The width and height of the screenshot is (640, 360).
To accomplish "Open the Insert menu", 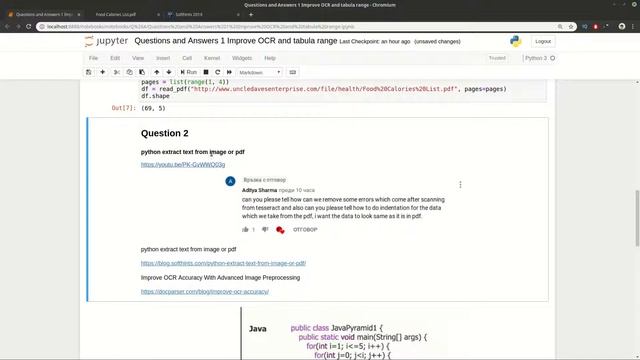I will click(163, 58).
